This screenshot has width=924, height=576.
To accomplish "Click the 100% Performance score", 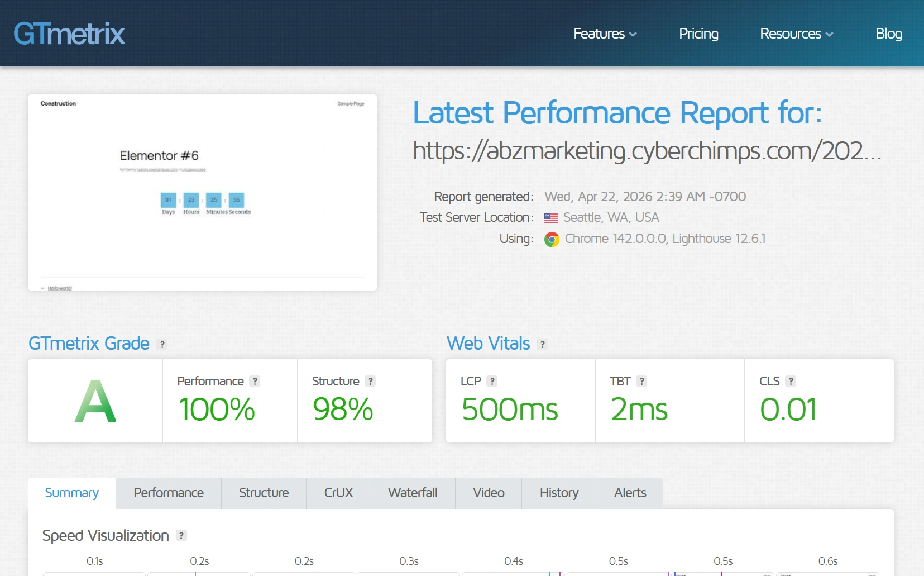I will pos(217,410).
